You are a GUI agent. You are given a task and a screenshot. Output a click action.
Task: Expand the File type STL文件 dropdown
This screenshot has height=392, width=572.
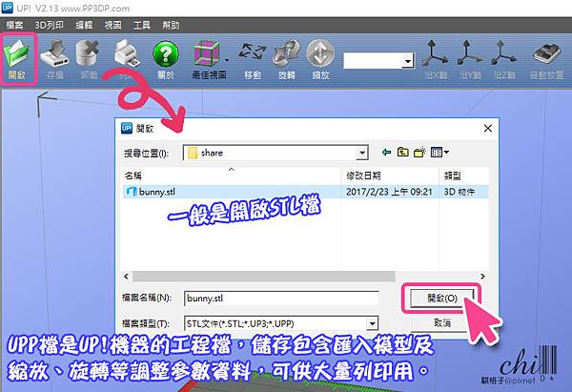(x=372, y=323)
